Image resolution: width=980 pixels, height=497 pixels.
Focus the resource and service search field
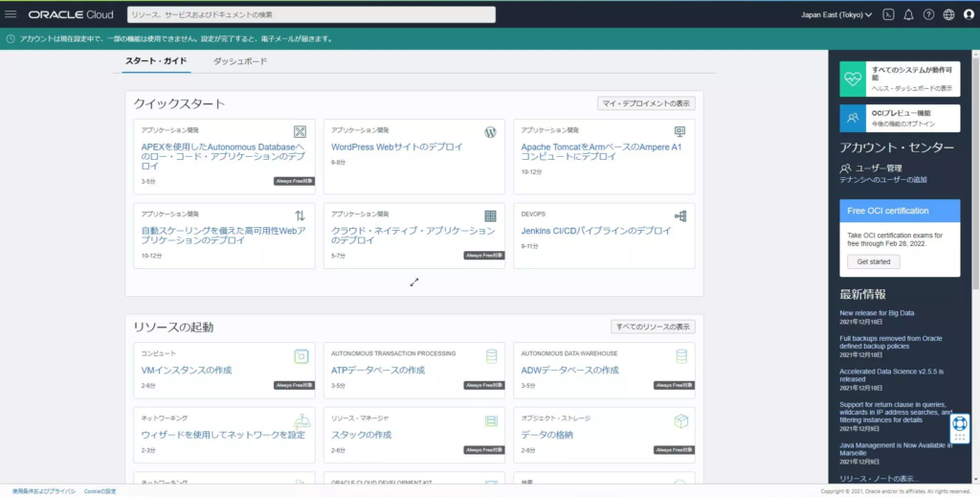pos(311,14)
